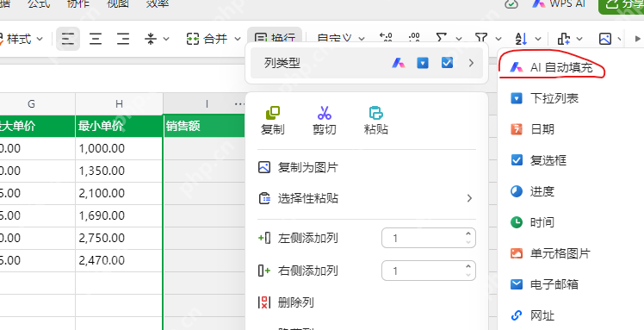Click the 合并 merge cells button

tap(207, 39)
